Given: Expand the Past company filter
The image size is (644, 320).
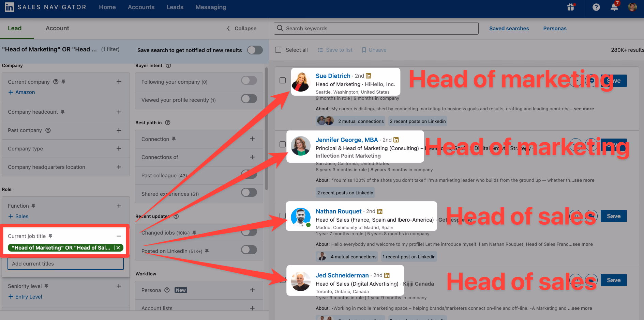Looking at the screenshot, I should click(x=119, y=130).
